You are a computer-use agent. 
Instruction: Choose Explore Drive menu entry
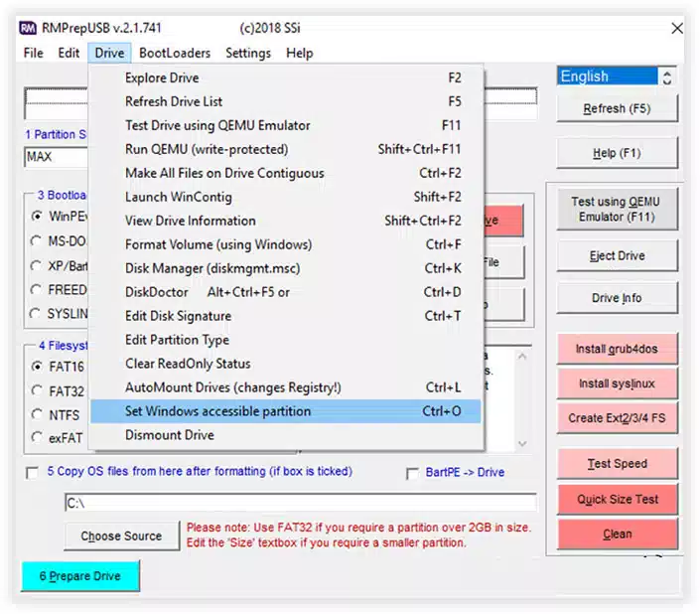pyautogui.click(x=286, y=77)
